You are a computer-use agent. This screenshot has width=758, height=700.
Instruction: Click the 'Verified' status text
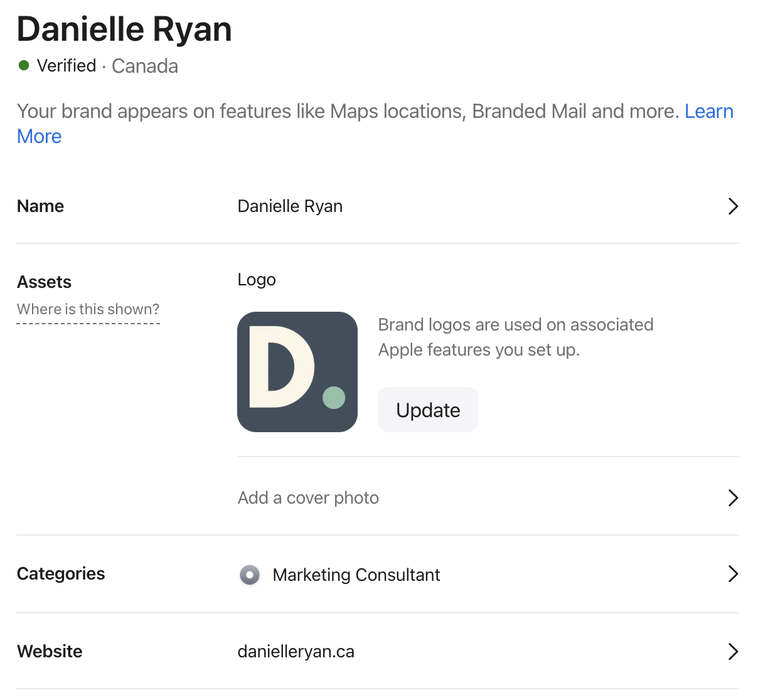point(67,65)
